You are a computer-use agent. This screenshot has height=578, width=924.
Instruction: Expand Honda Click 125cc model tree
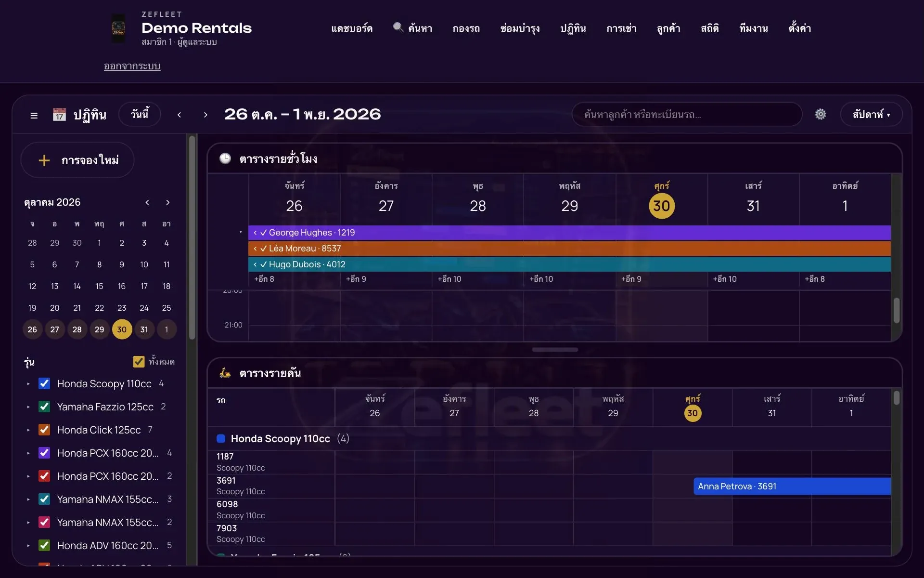click(x=28, y=430)
